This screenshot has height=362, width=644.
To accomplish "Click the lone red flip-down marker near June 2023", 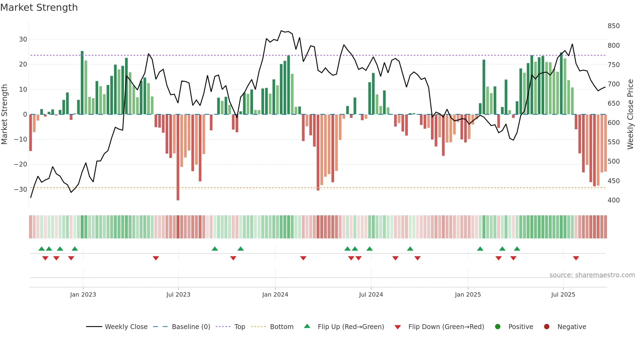I will 156,258.
